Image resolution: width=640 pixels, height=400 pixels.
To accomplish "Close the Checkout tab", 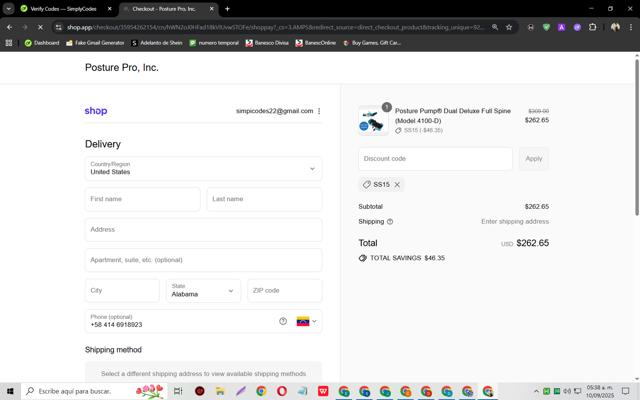I will (x=211, y=9).
